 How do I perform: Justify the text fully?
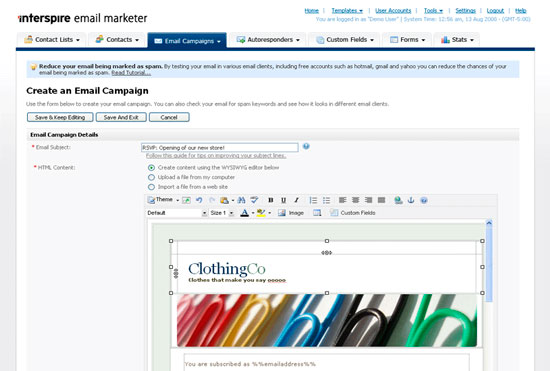click(x=381, y=200)
